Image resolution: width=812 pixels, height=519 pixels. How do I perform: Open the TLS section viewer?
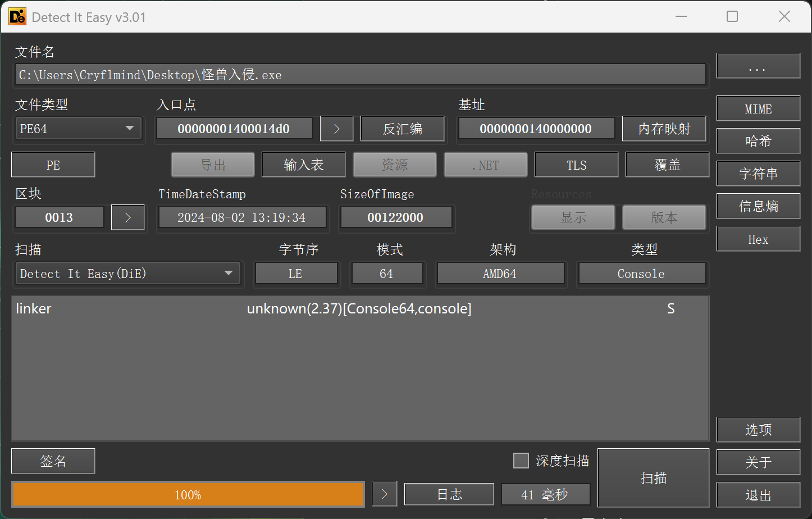coord(576,165)
